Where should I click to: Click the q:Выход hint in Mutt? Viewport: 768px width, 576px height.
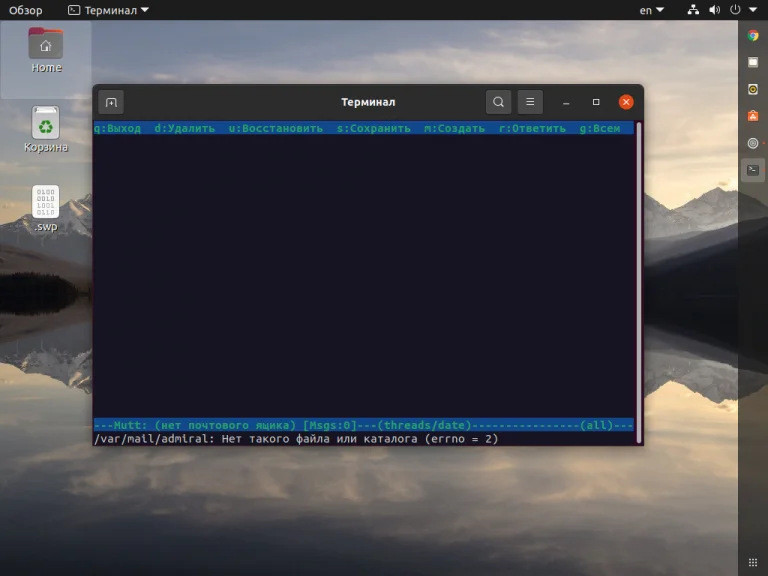coord(118,128)
